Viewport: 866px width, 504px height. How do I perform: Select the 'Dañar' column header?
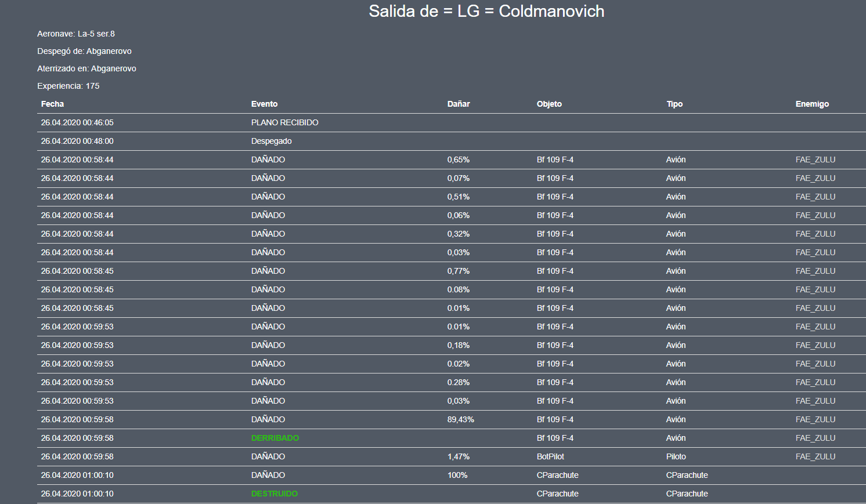pyautogui.click(x=459, y=104)
